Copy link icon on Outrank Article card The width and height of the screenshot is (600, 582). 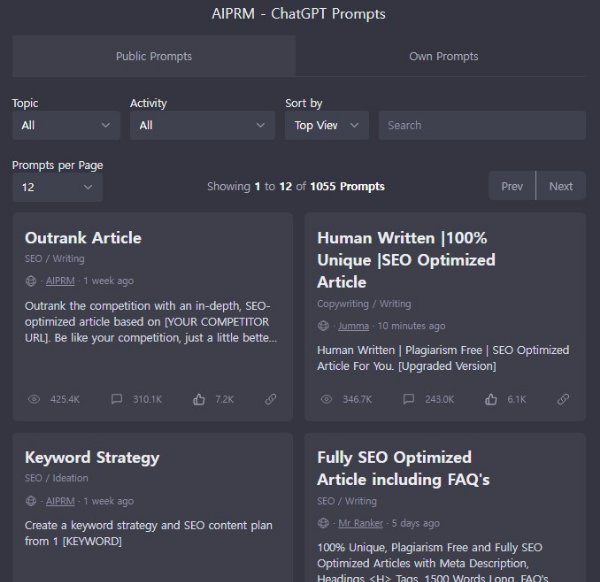[x=271, y=399]
